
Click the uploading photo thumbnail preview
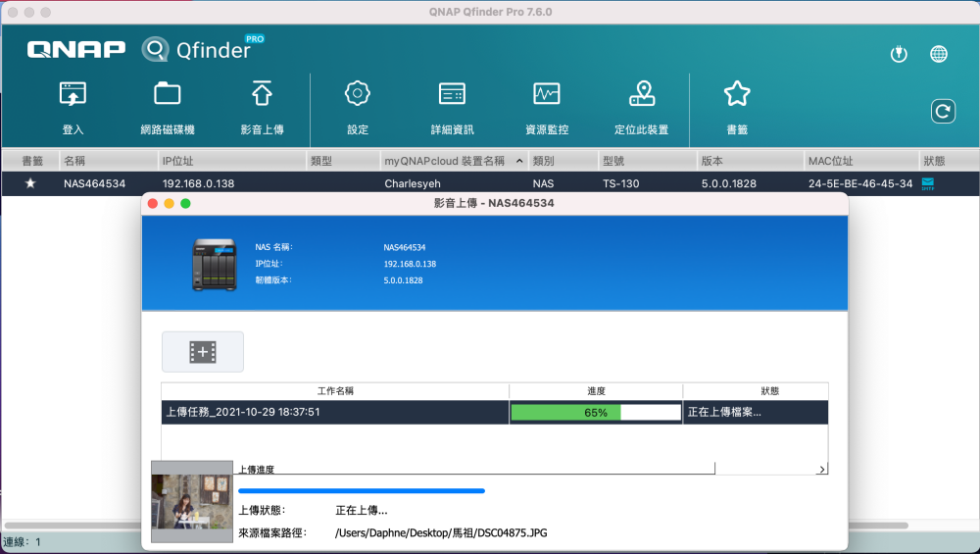(x=191, y=501)
